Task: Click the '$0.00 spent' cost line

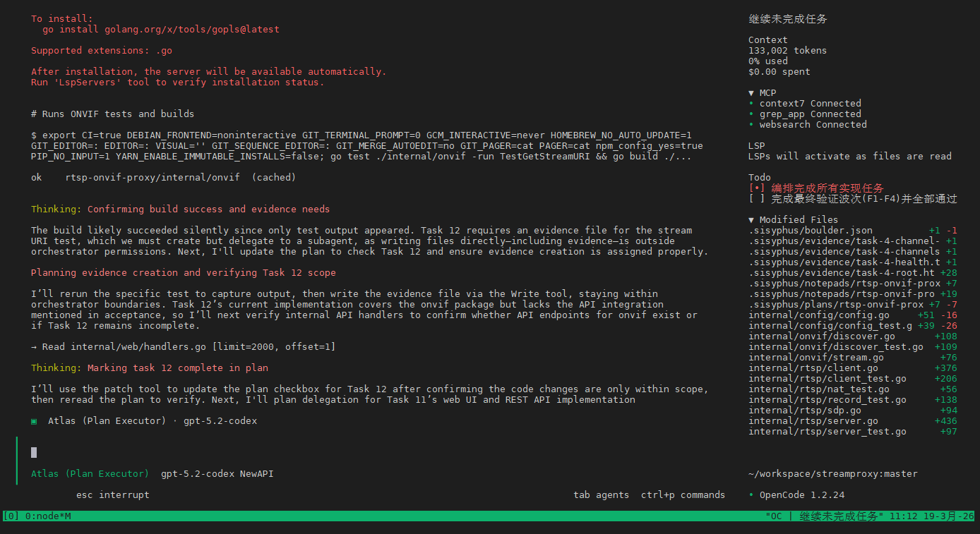Action: pyautogui.click(x=779, y=72)
